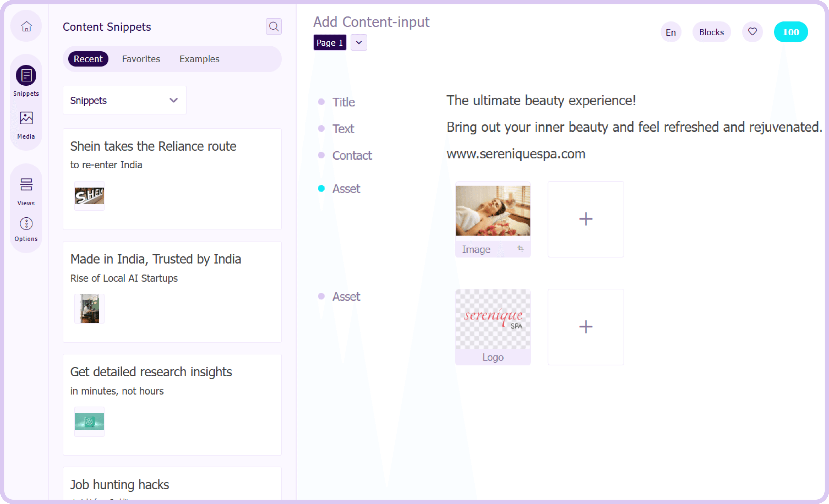
Task: Switch to the Favorites tab
Action: click(x=141, y=59)
